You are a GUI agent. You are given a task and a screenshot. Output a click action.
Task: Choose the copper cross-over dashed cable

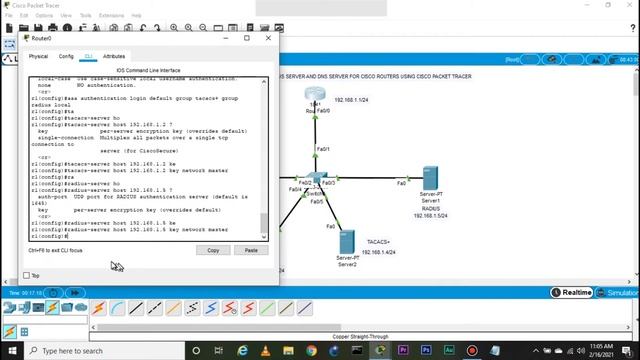pos(155,308)
